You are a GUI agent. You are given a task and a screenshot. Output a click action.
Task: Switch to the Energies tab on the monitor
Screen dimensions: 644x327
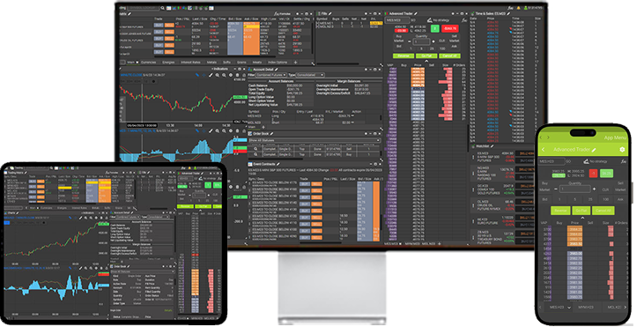pyautogui.click(x=169, y=63)
